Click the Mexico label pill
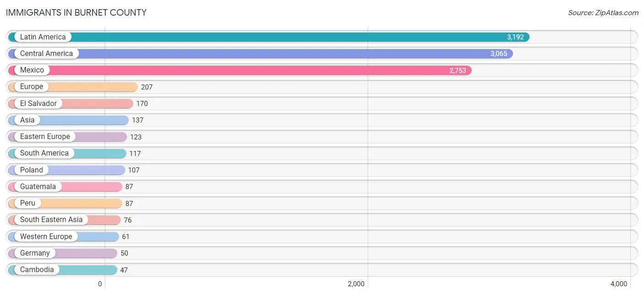The image size is (644, 295). 32,70
